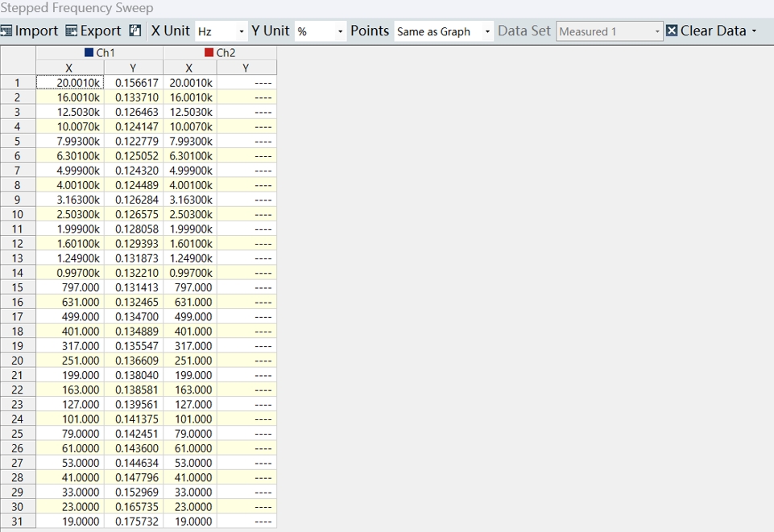774x532 pixels.
Task: Click the Ch2 X column header
Action: coord(189,68)
